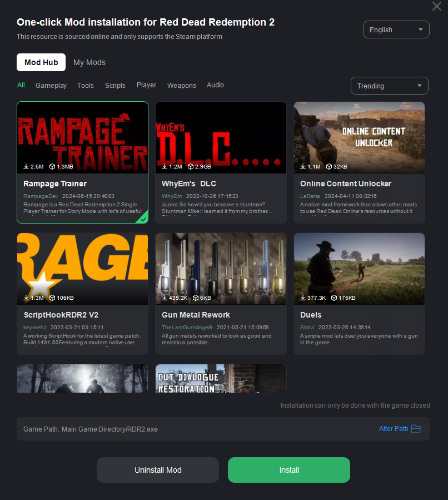
Task: Click the package size icon beside 32KB
Action: [329, 166]
